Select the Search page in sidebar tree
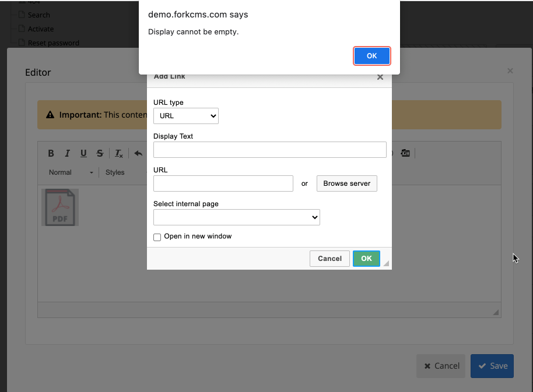Image resolution: width=533 pixels, height=392 pixels. point(38,15)
